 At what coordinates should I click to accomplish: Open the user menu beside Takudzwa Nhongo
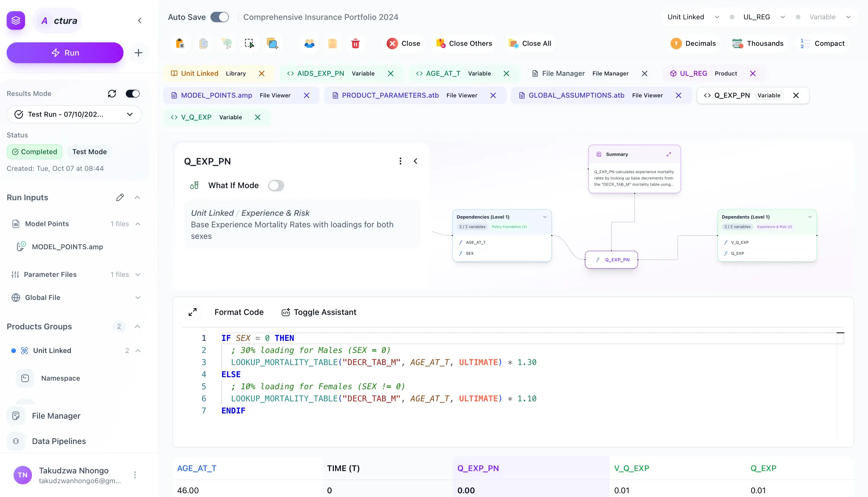(135, 475)
